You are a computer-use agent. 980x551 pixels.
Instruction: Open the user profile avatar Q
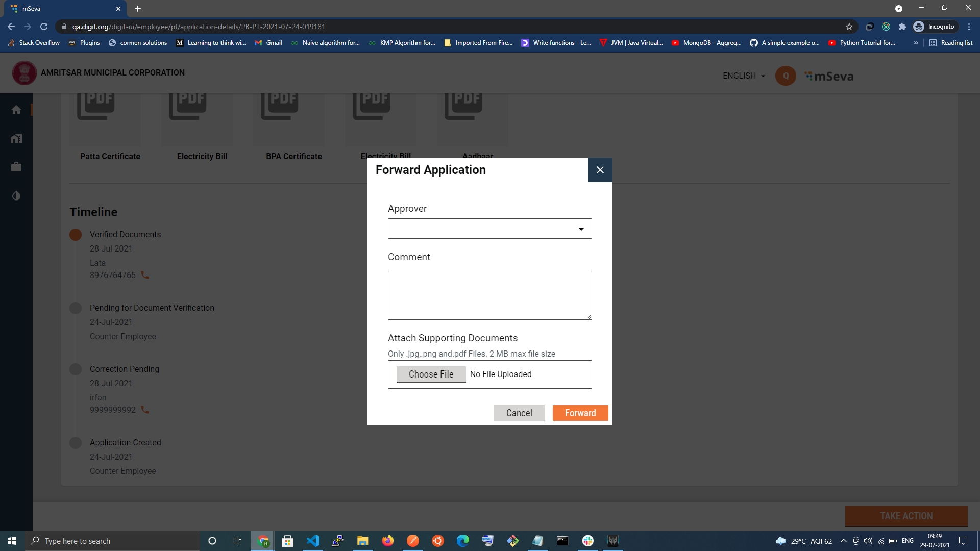point(786,76)
